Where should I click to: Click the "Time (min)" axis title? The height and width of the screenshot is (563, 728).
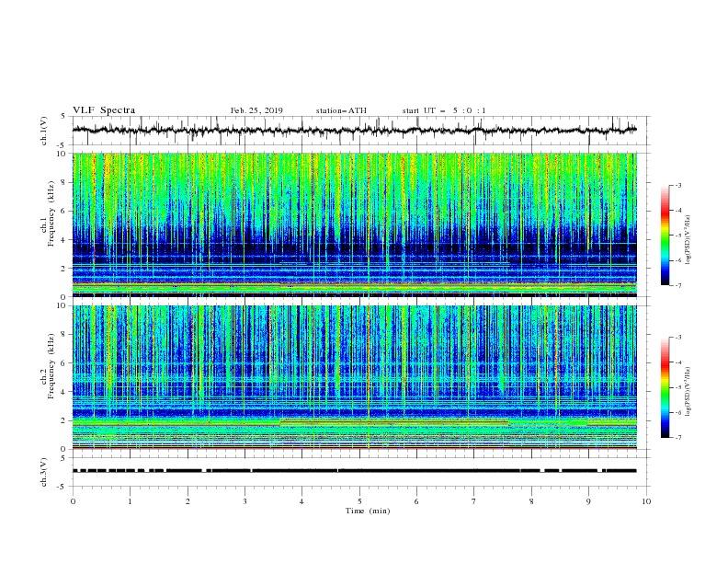click(x=368, y=511)
